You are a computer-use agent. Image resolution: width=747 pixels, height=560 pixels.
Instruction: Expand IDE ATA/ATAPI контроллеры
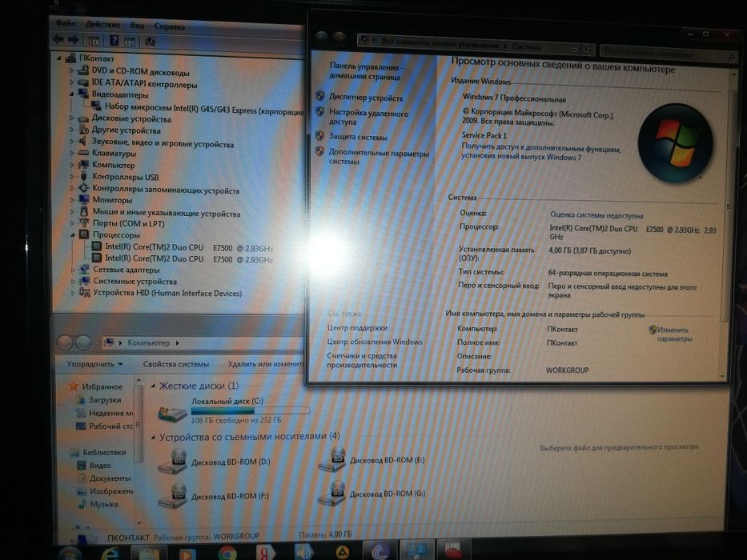point(71,82)
